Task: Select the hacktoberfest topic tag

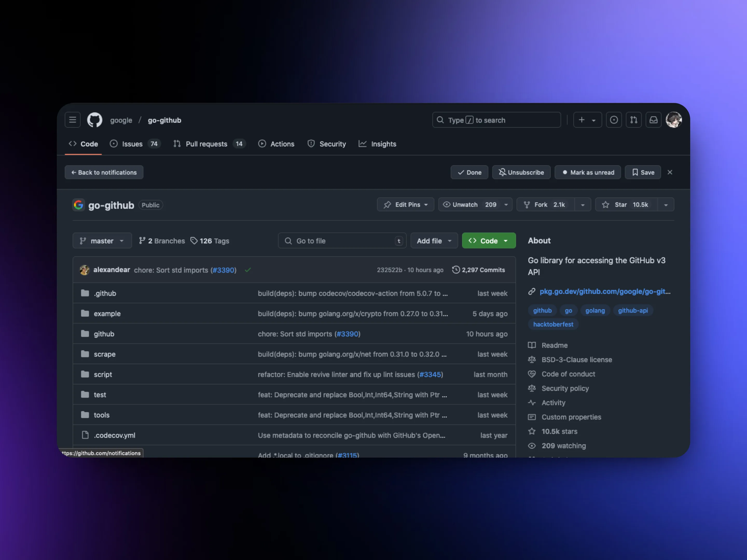Action: point(553,324)
